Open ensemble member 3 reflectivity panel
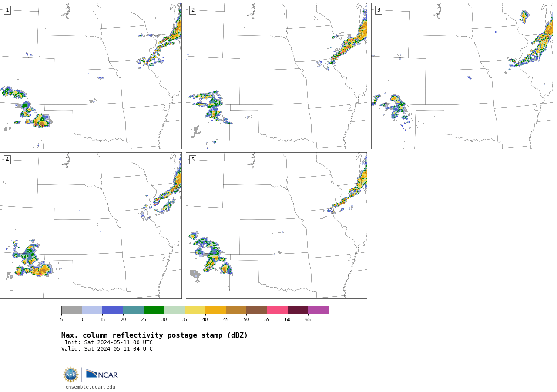Image resolution: width=557 pixels, height=392 pixels. (462, 76)
